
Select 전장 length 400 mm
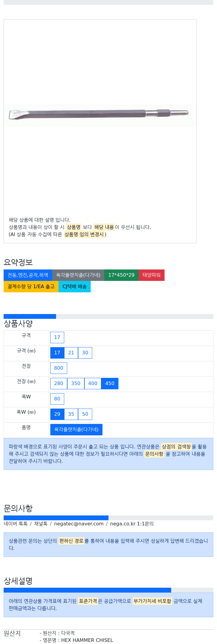tap(93, 384)
